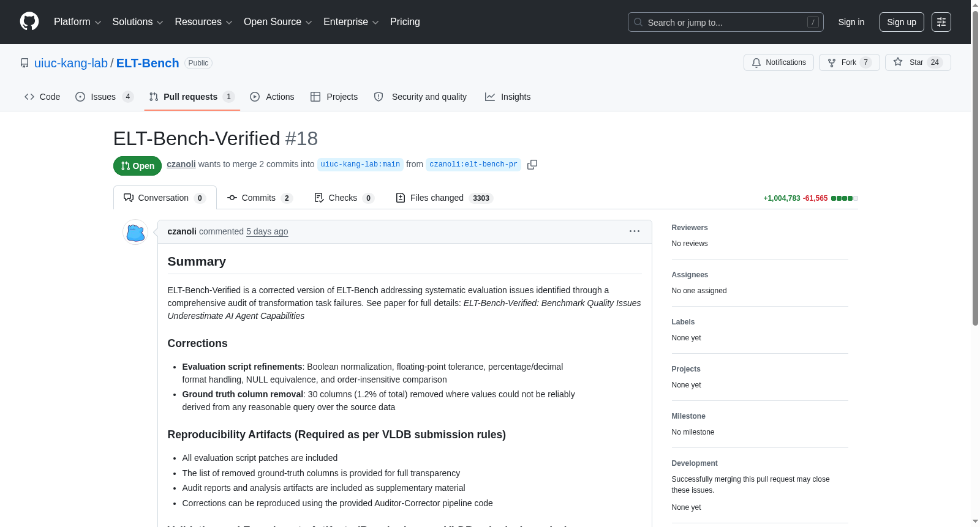Switch to the Actions tab

273,97
